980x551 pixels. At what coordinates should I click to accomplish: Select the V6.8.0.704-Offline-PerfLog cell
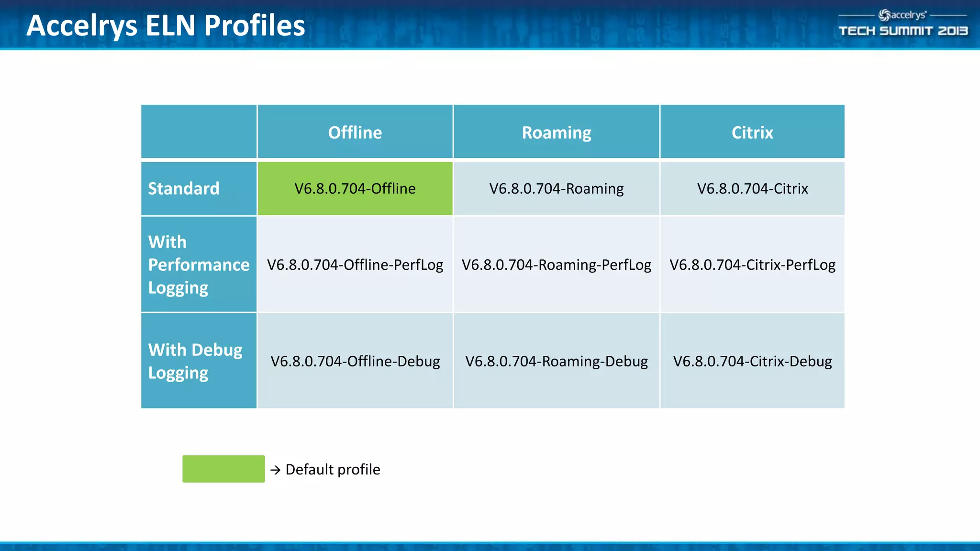(355, 264)
